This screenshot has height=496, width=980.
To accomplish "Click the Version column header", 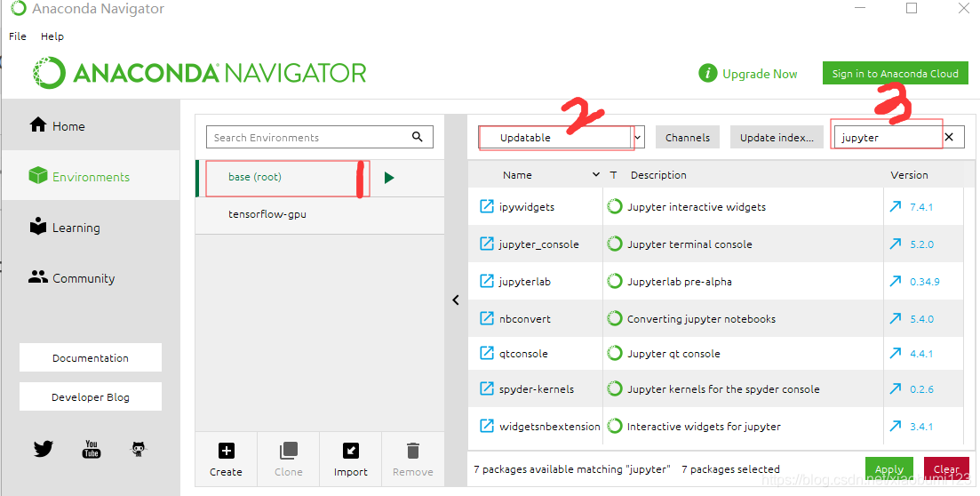I will [909, 174].
